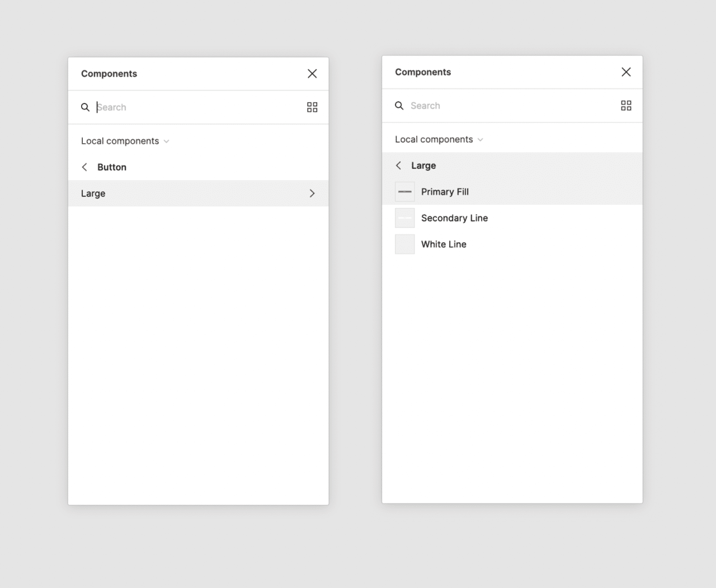The image size is (716, 588).
Task: Focus the Search field in right panel
Action: click(x=509, y=106)
